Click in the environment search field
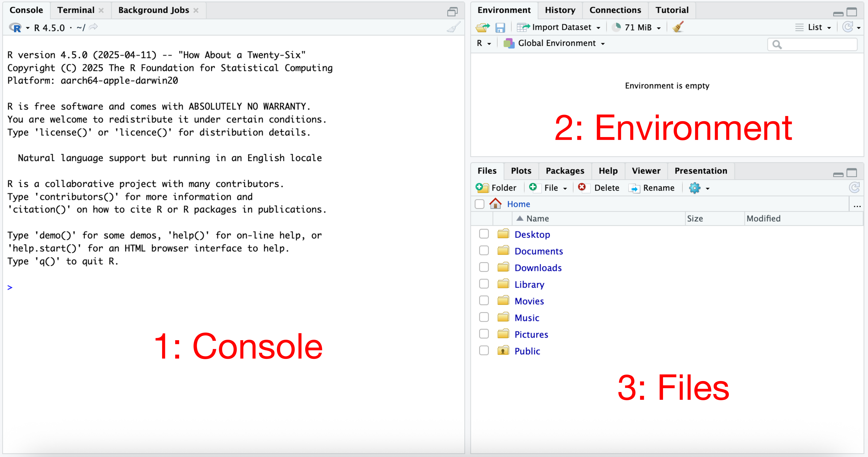This screenshot has width=868, height=457. point(812,45)
